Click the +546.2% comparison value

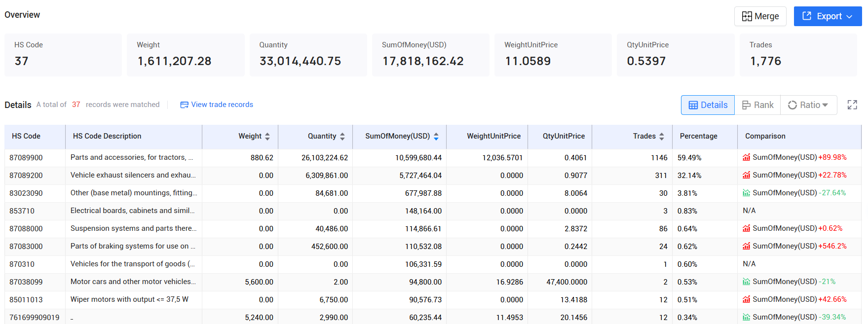(x=832, y=246)
